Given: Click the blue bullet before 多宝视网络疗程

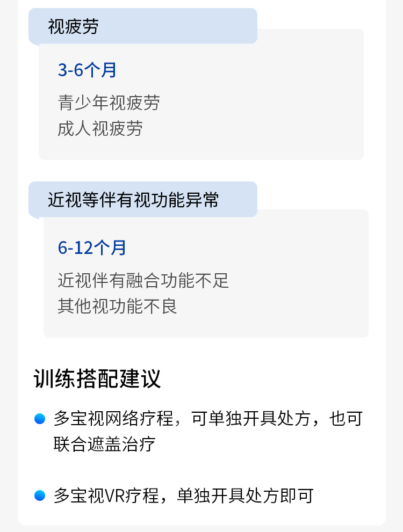Looking at the screenshot, I should tap(40, 419).
